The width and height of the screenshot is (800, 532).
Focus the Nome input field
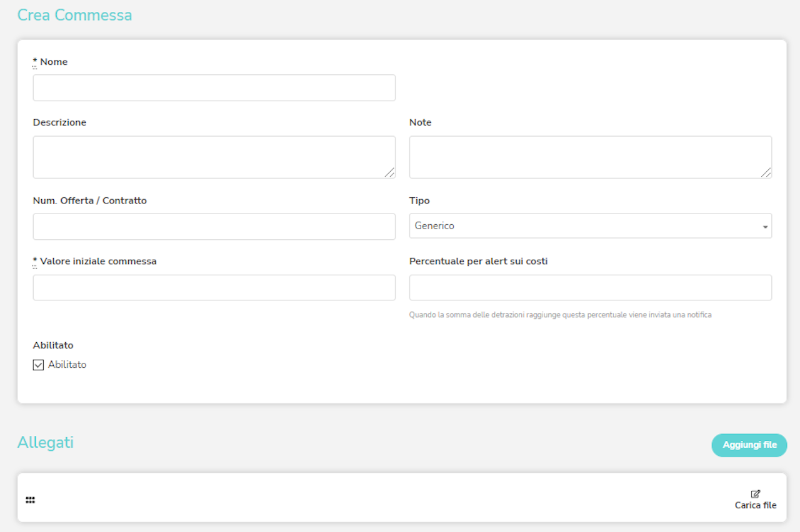click(214, 88)
